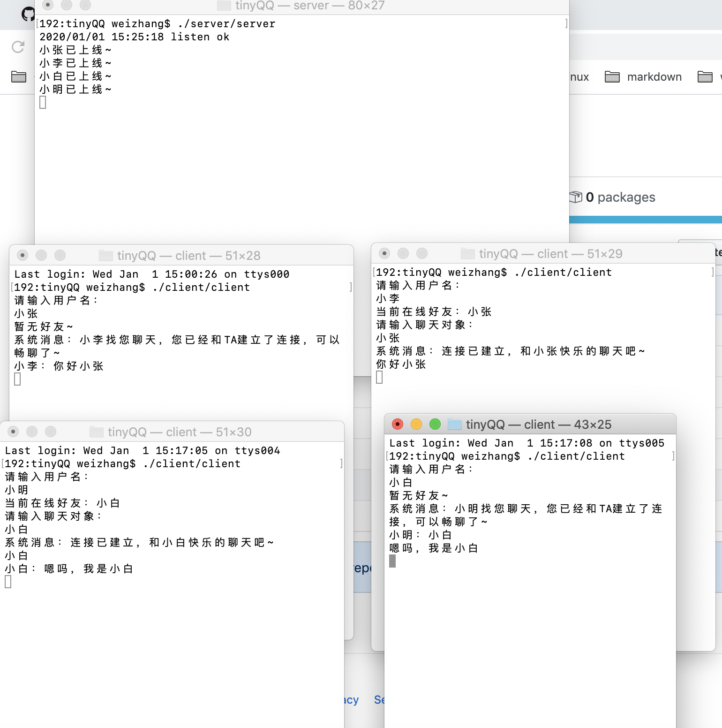Click '小明已上线~' line in server window

(75, 90)
